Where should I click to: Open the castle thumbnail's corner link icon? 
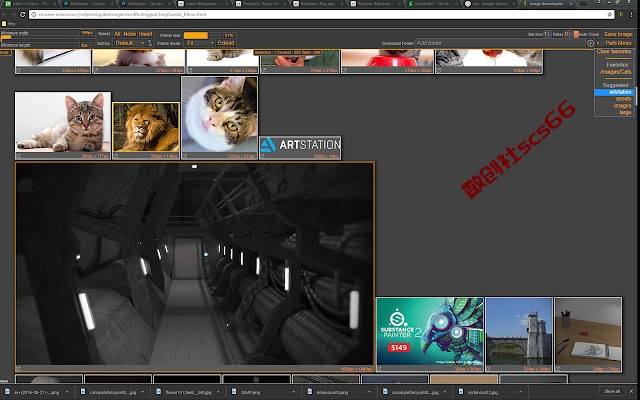tap(489, 369)
